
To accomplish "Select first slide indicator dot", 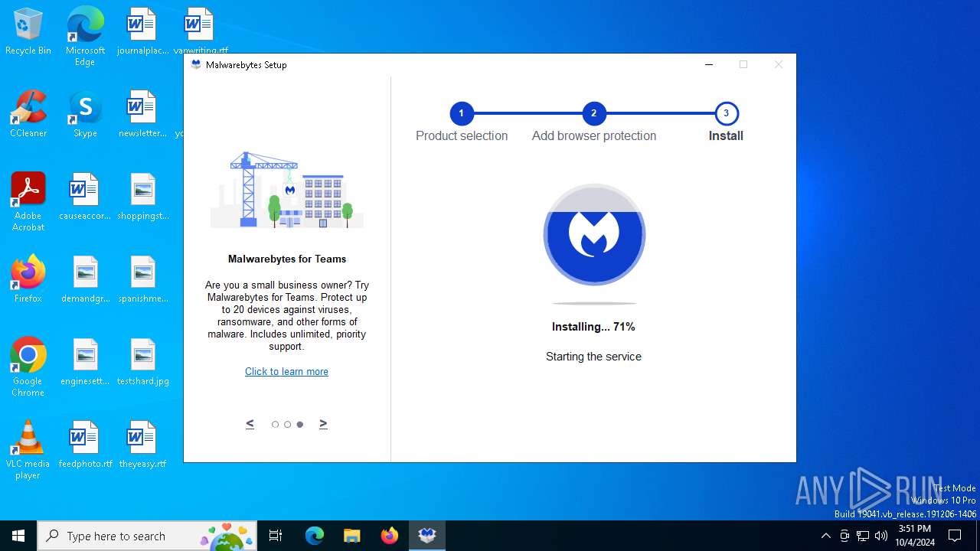I will point(276,424).
